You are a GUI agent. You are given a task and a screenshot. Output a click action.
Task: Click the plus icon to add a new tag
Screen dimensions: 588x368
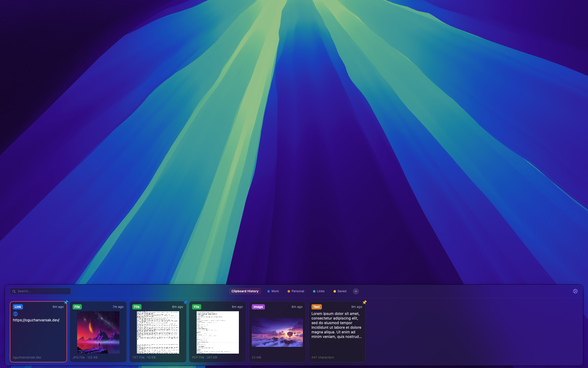click(x=356, y=291)
